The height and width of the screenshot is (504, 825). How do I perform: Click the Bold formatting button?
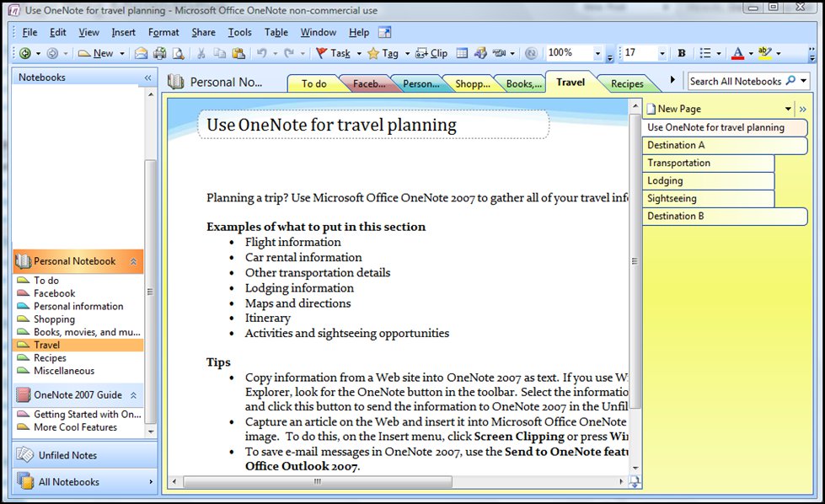tap(682, 53)
